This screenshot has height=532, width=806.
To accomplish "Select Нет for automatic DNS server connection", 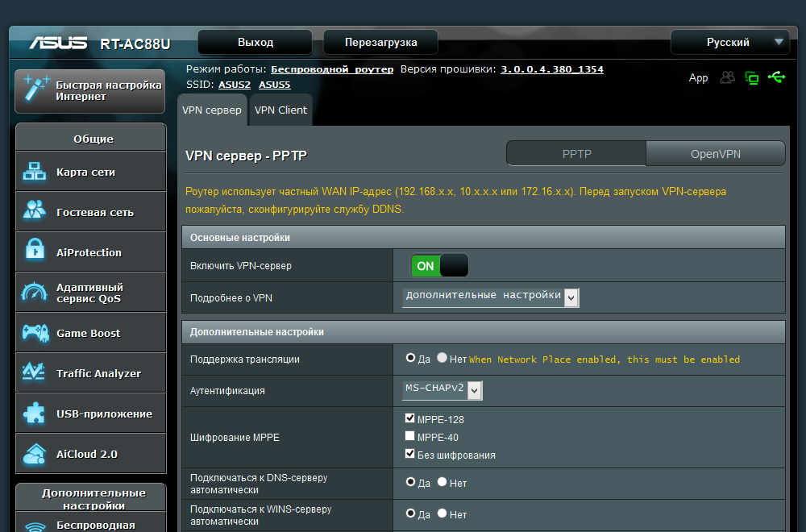I will coord(442,482).
